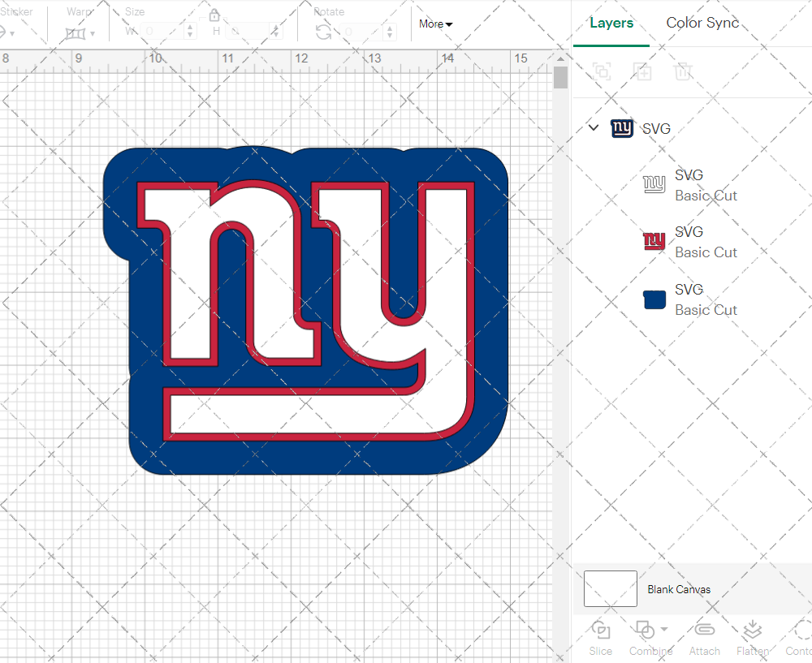The image size is (812, 663).
Task: Click the vertical canvas scrollbar thumb
Action: coord(560,77)
